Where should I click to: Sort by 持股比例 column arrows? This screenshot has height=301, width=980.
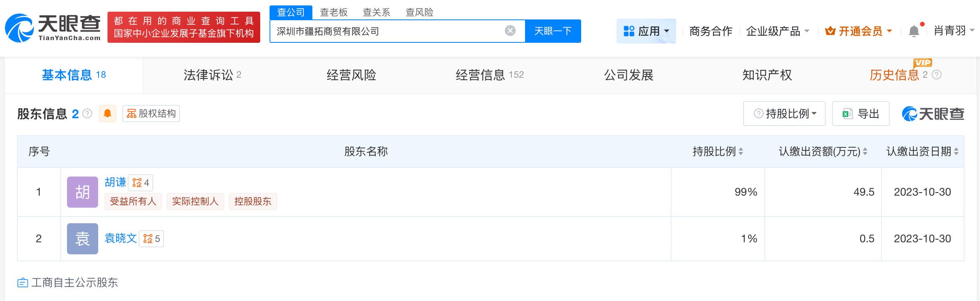point(741,152)
